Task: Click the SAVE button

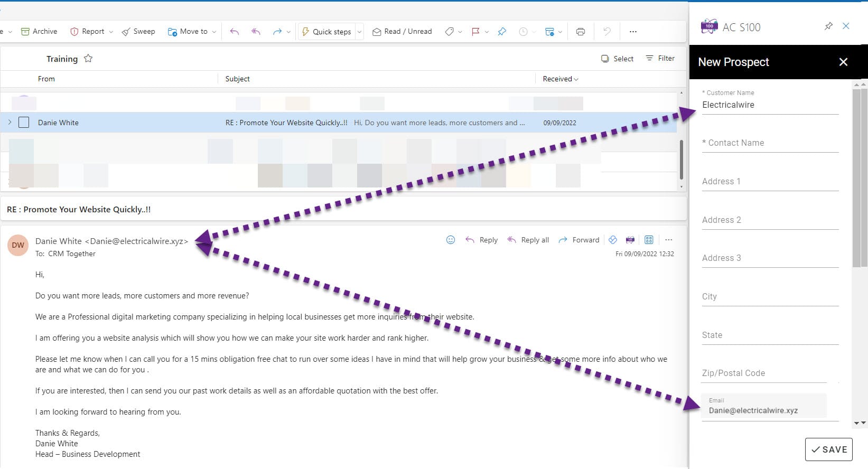Action: (x=828, y=449)
